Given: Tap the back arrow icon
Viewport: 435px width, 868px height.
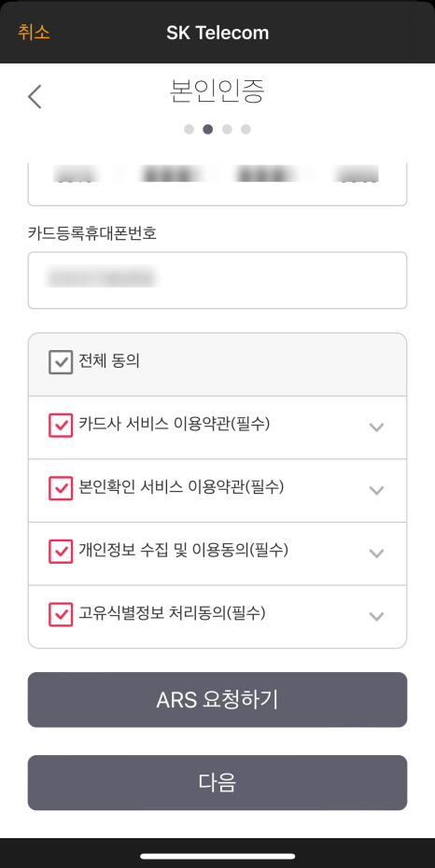Looking at the screenshot, I should coord(35,97).
